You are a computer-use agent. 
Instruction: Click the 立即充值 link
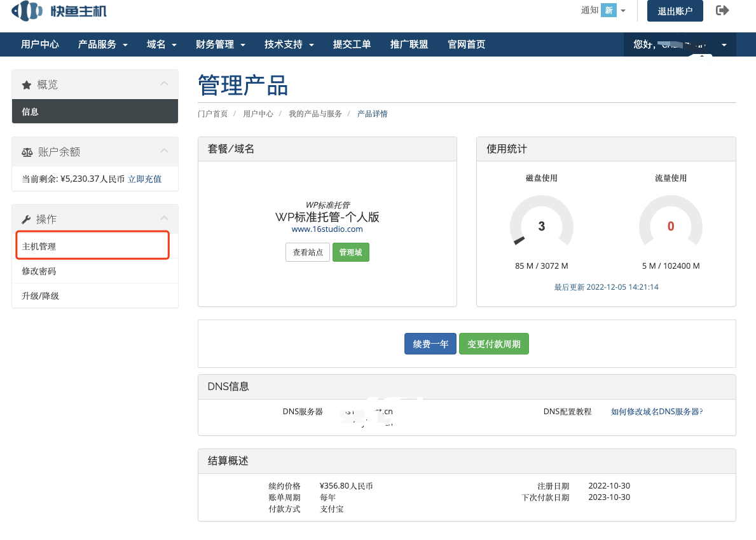point(144,179)
